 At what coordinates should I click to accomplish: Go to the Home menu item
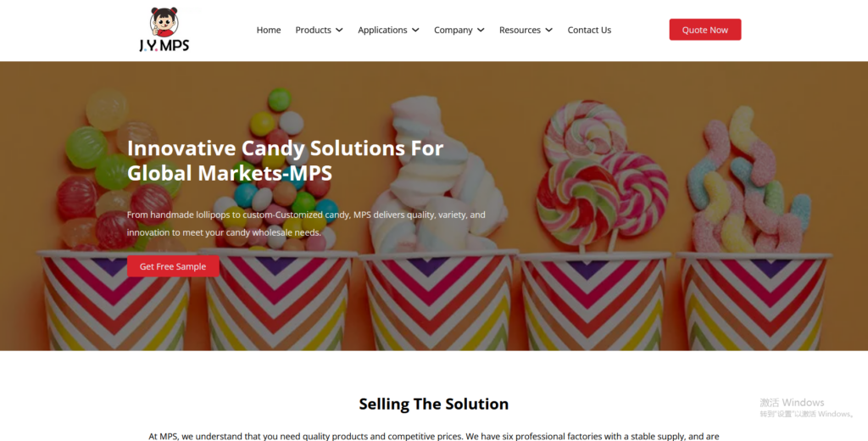(269, 30)
